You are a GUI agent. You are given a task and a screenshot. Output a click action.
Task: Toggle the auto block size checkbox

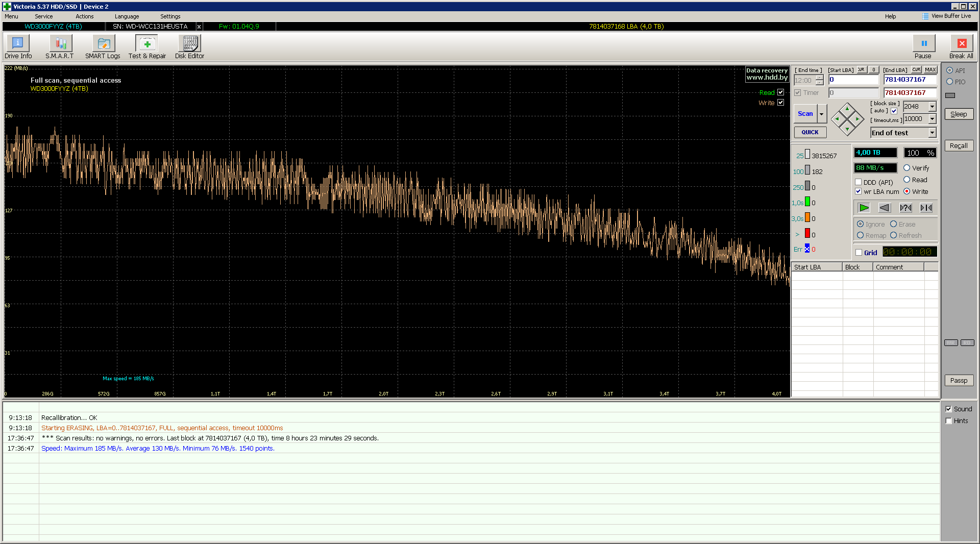pyautogui.click(x=894, y=111)
